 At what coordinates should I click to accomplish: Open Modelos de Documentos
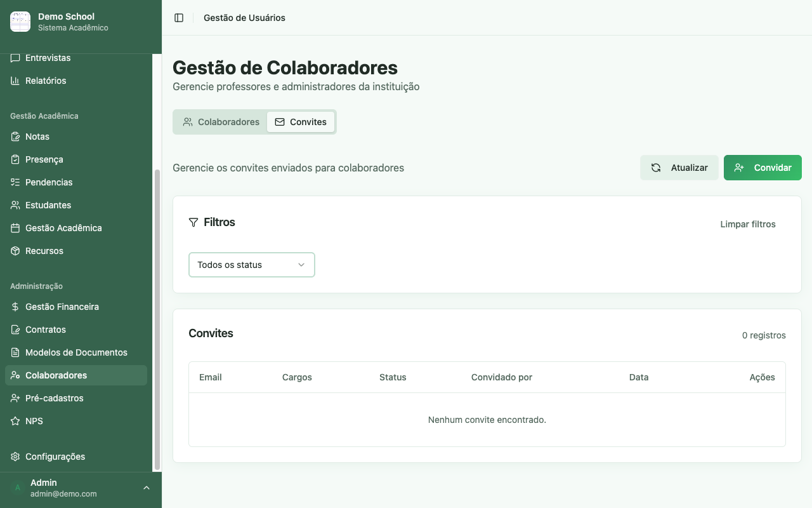click(x=76, y=352)
